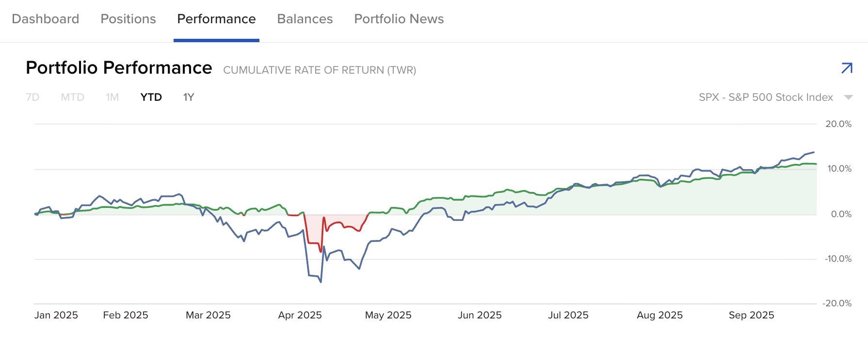Click the Portfolio Performance heading

coord(119,68)
